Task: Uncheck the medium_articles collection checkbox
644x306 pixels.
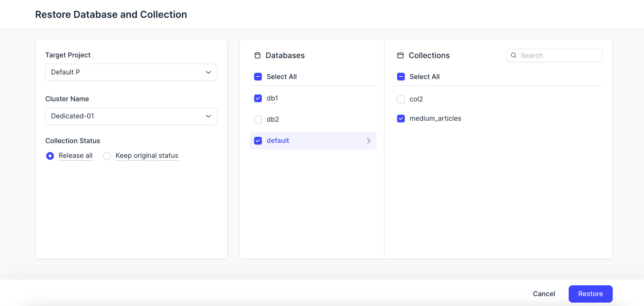Action: point(401,118)
